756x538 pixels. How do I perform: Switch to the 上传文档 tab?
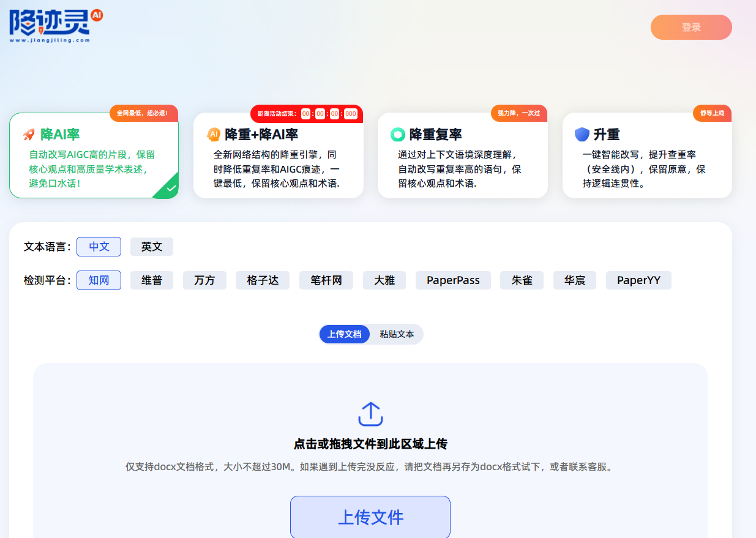(345, 334)
